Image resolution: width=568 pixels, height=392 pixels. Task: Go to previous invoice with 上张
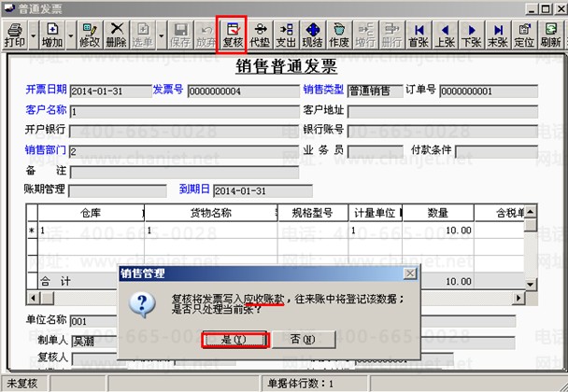tap(445, 35)
